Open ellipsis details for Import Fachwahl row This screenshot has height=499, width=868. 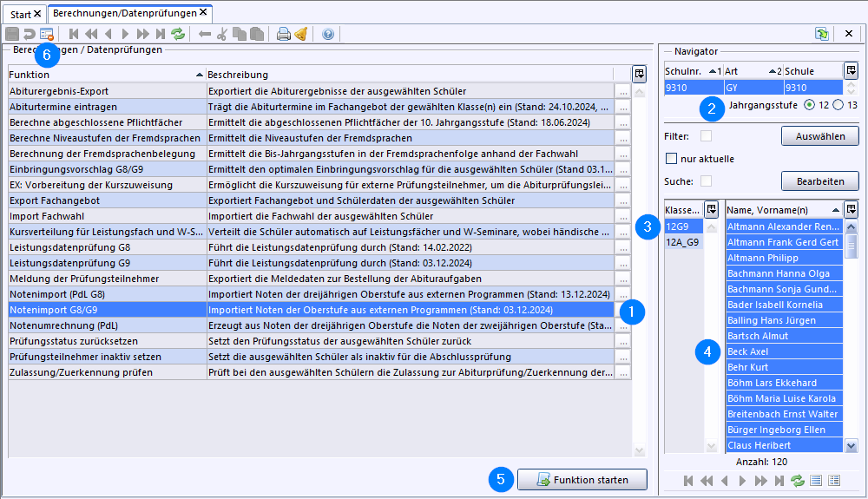click(x=623, y=216)
